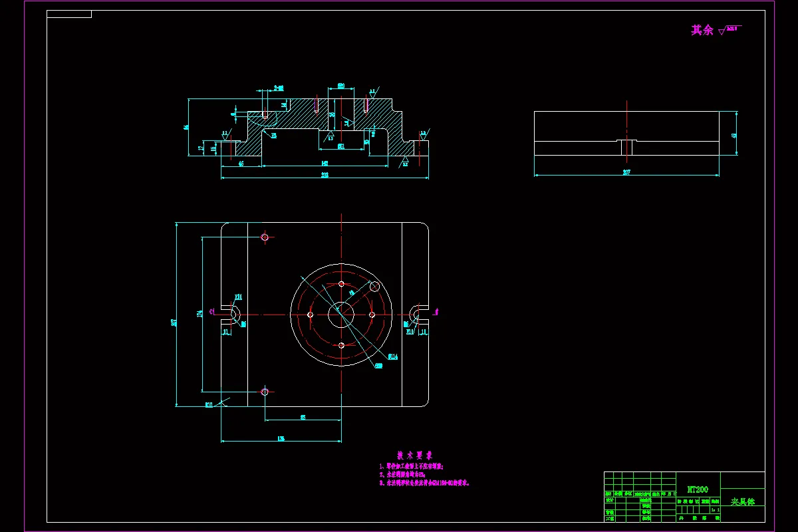Select the 夹具体 part name in the title block

(742, 501)
